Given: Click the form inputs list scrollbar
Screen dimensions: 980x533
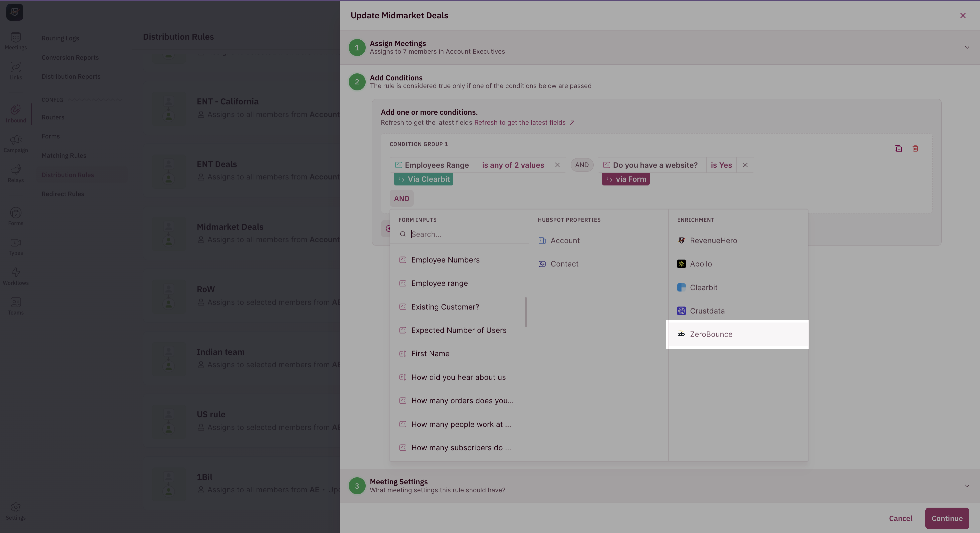Looking at the screenshot, I should pos(526,312).
